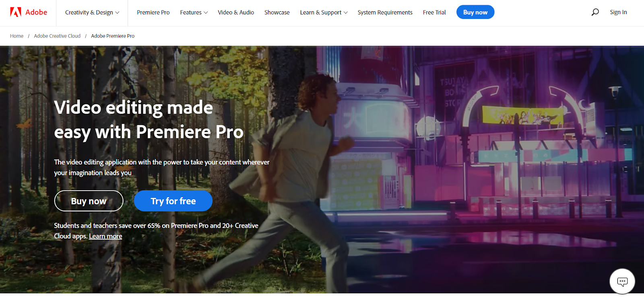
Task: Click Adobe Premiere Pro breadcrumb text
Action: 113,36
